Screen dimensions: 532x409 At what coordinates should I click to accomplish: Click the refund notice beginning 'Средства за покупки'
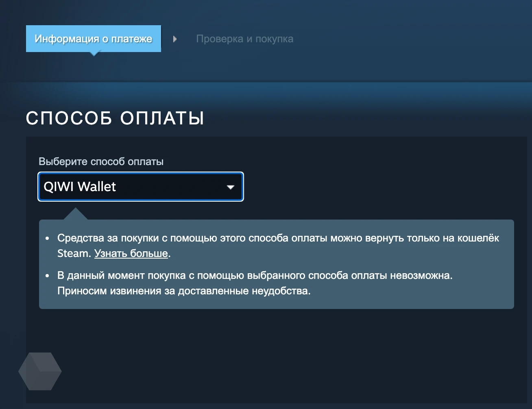(x=278, y=246)
